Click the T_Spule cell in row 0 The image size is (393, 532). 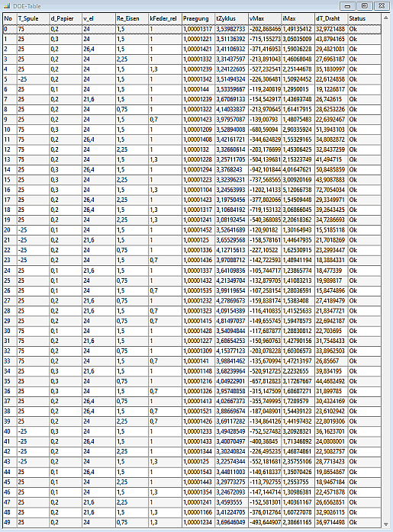click(x=33, y=29)
